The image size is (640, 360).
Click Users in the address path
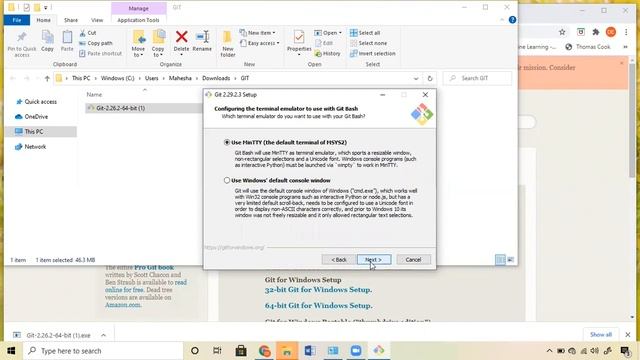[151, 78]
